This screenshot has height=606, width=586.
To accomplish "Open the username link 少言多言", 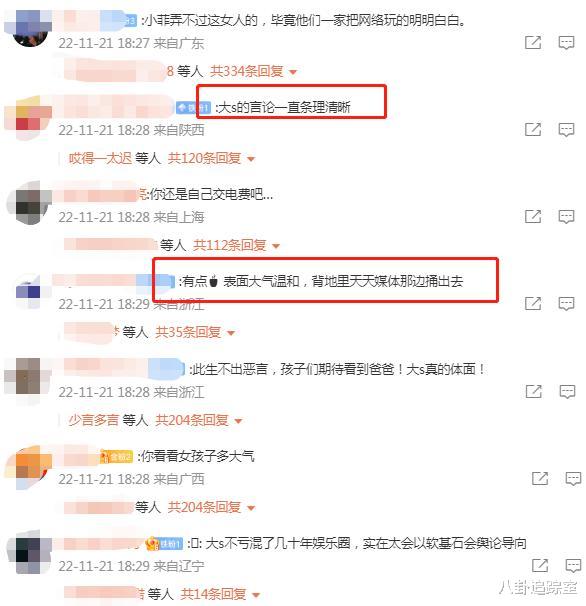I will [94, 420].
